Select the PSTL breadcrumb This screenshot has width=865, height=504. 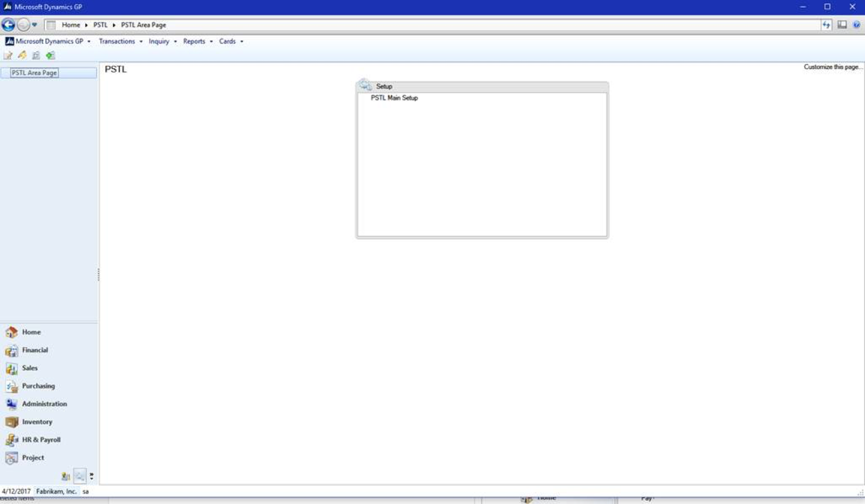[100, 25]
